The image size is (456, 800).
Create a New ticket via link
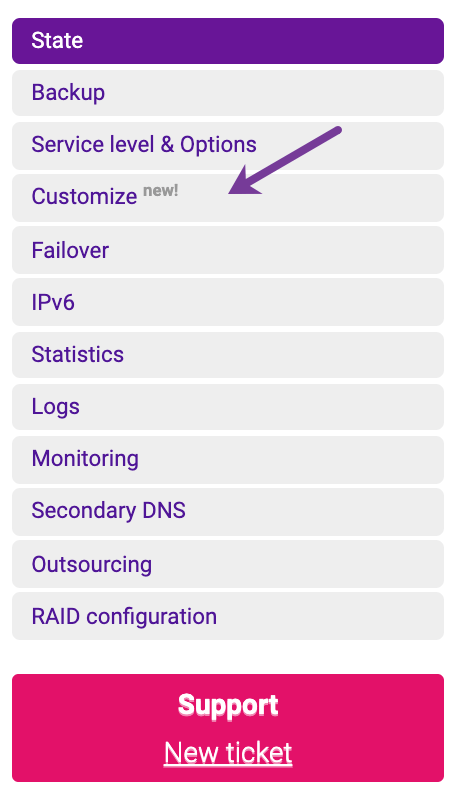tap(228, 753)
